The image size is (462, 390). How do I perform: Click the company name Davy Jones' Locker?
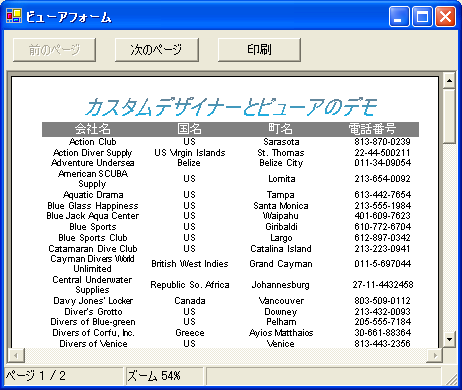93,301
